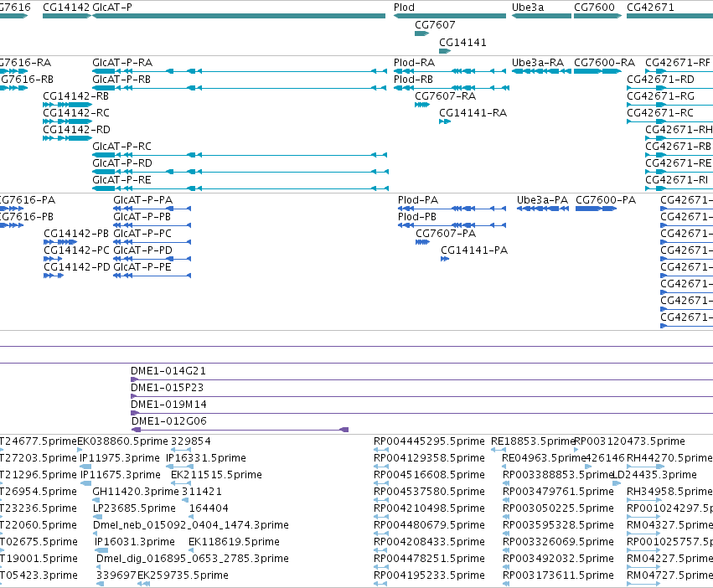Select the Dmel_dig_016895_0653_2785.3prime EST label
This screenshot has height=588, width=713.
pyautogui.click(x=193, y=559)
